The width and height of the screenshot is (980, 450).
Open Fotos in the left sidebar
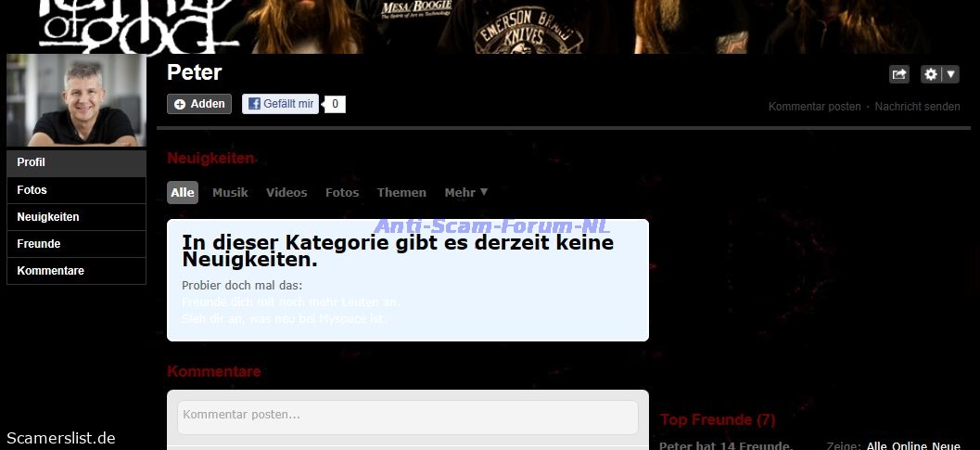(x=76, y=190)
